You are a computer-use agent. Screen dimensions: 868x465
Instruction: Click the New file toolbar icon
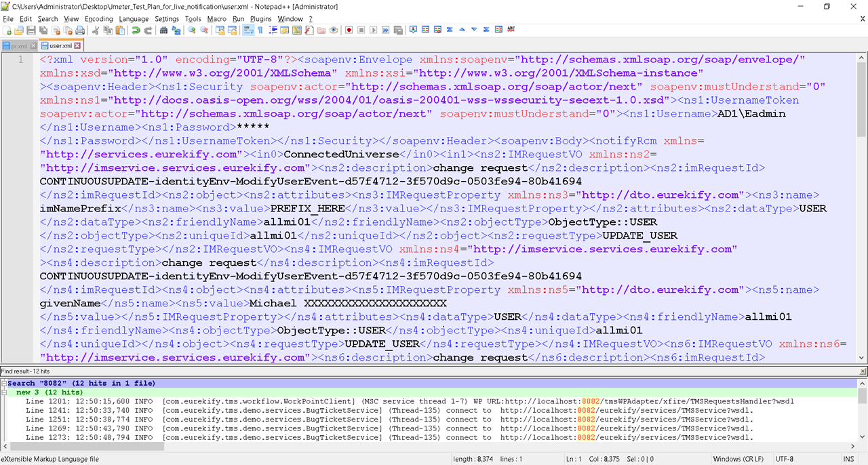pos(7,30)
